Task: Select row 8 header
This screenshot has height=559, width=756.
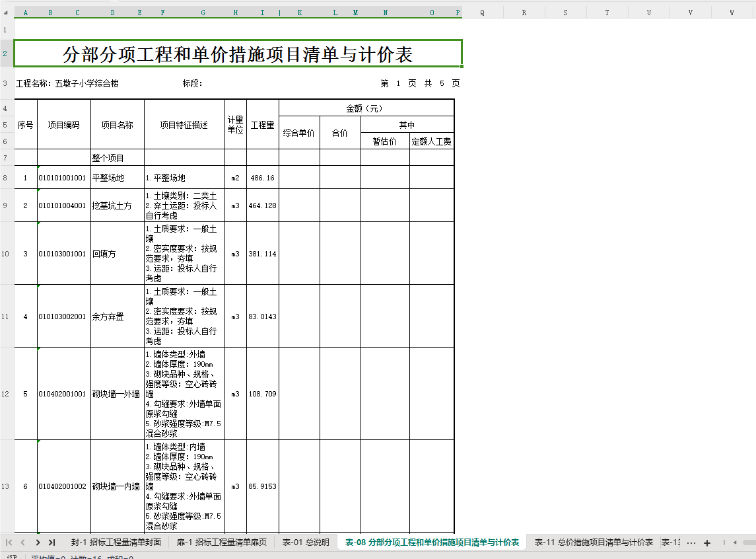Action: tap(6, 178)
